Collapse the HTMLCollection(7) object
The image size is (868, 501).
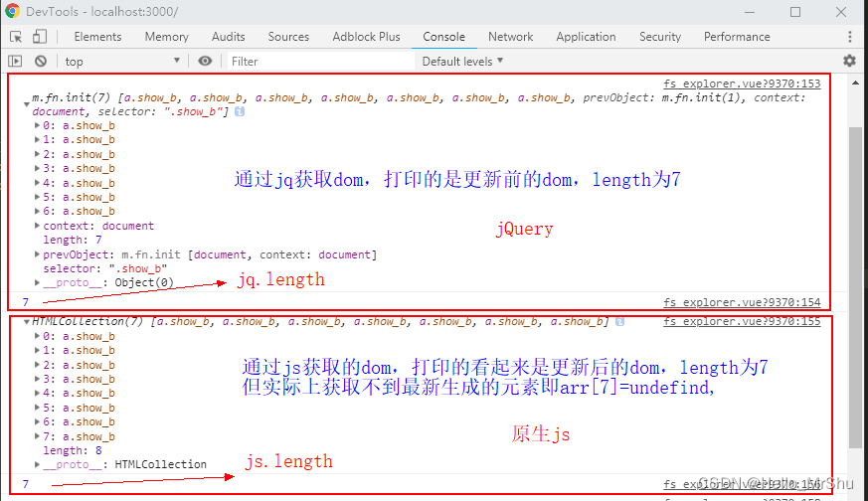click(x=26, y=322)
